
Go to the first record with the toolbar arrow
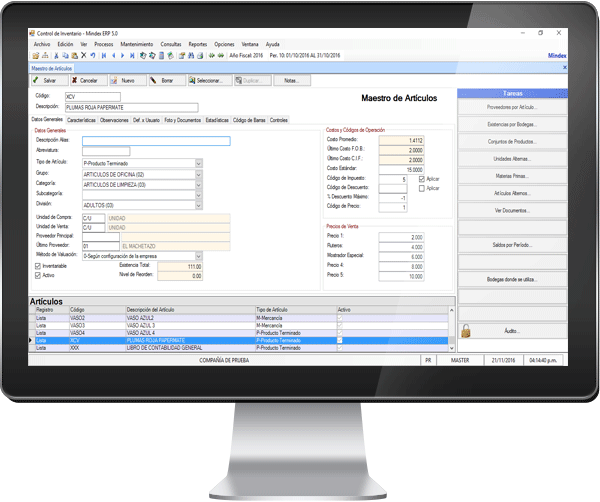(104, 56)
